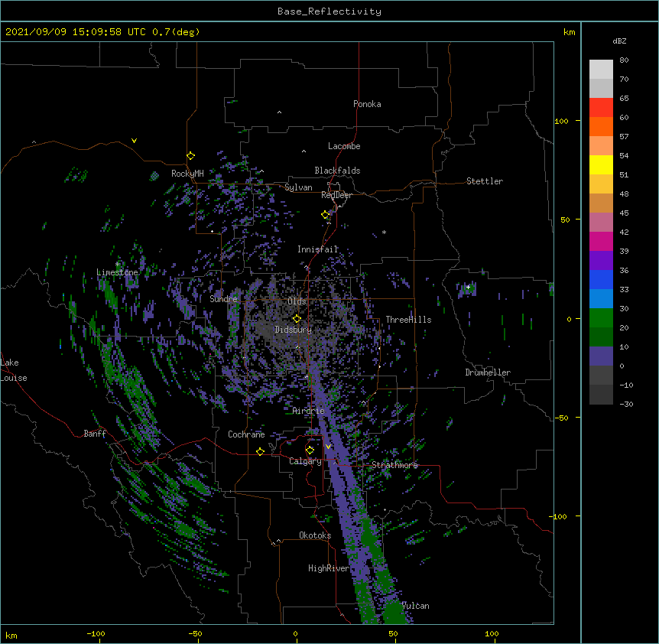This screenshot has height=644, width=659.
Task: Click the Base_Reflectivity title text
Action: click(x=329, y=11)
